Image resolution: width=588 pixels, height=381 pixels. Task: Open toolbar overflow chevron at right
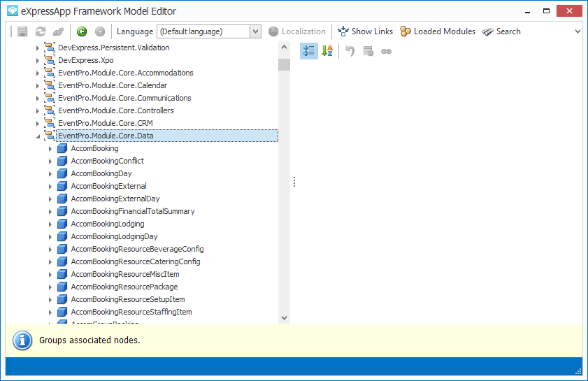[578, 31]
